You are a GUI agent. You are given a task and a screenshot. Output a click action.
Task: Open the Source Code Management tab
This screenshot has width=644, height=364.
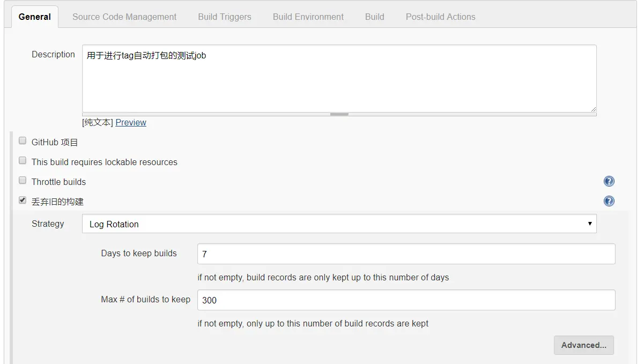coord(124,17)
